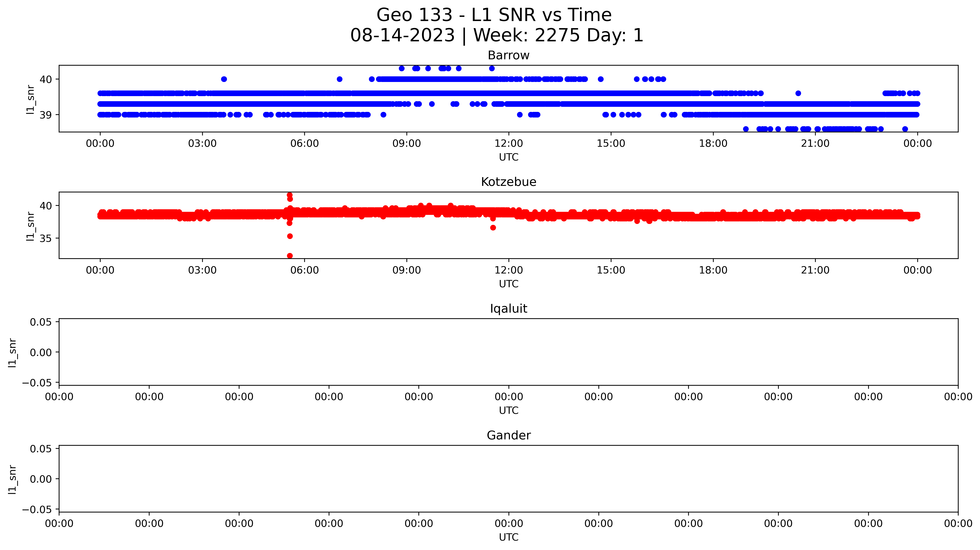Click the y-axis value 40 on Kotzebue plot
Image resolution: width=980 pixels, height=550 pixels.
tap(46, 206)
